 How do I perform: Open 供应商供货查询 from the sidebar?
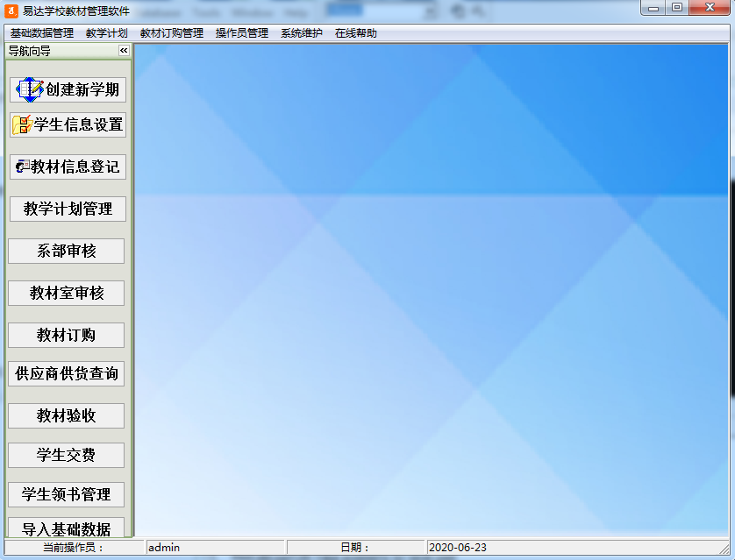[66, 373]
